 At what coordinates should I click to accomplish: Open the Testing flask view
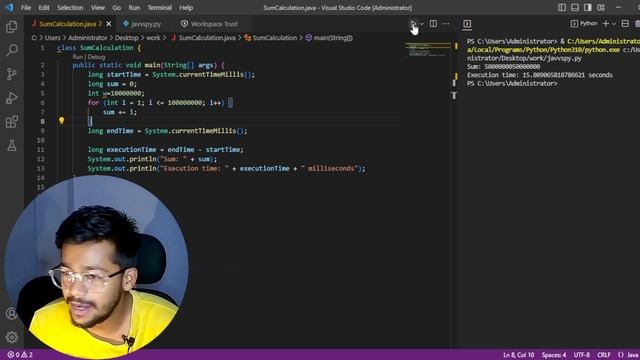pos(11,145)
